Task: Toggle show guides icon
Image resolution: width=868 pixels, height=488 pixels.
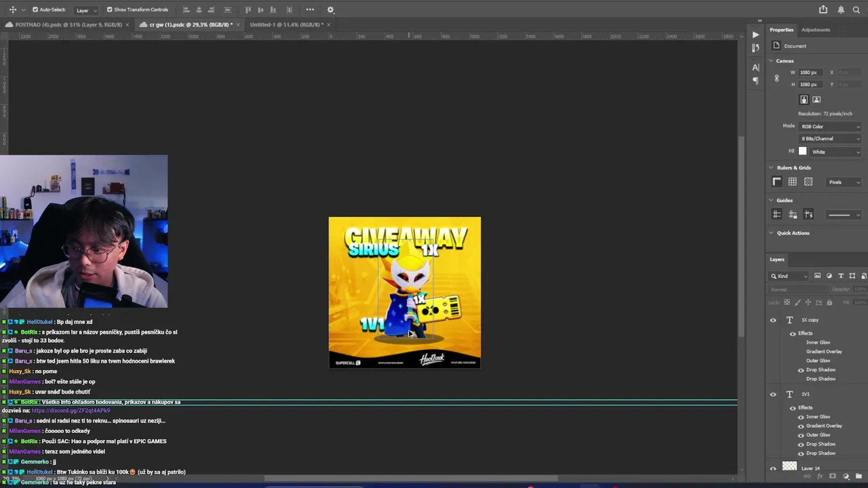Action: pos(777,214)
